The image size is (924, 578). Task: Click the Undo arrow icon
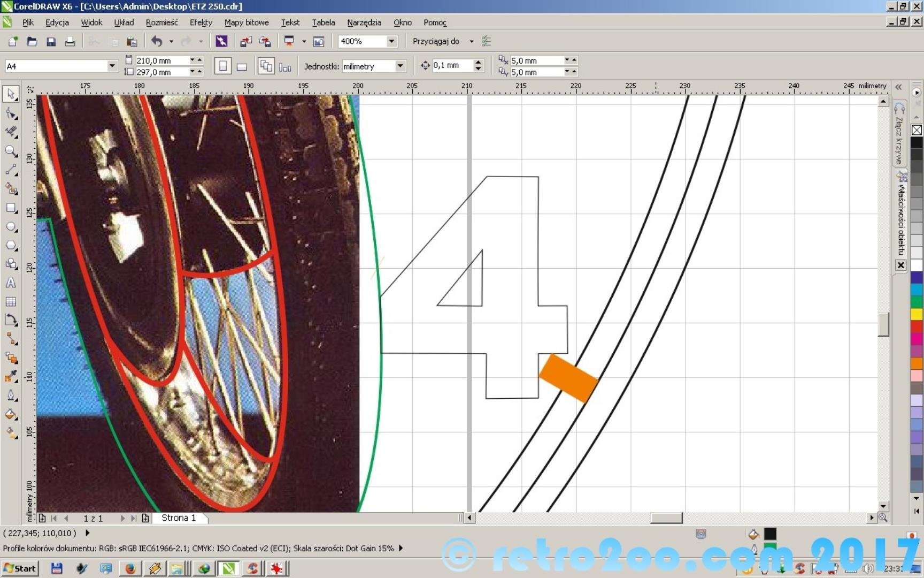pyautogui.click(x=157, y=42)
